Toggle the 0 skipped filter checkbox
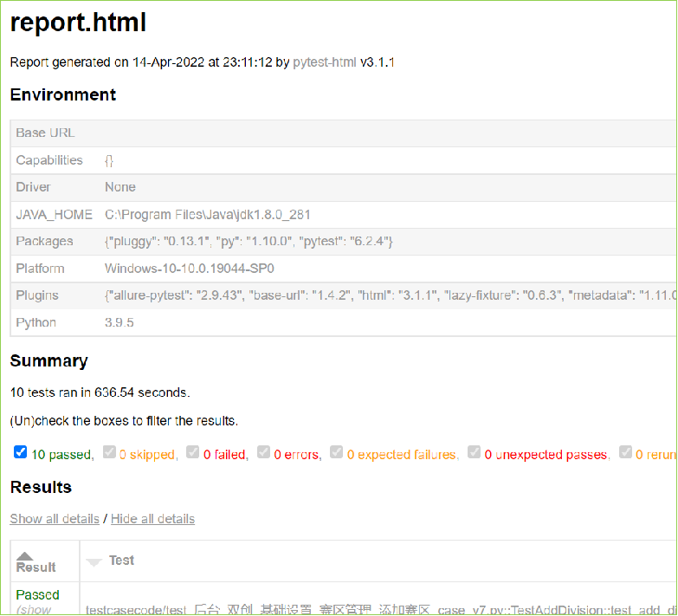Screen dimensions: 678x616 coord(109,452)
